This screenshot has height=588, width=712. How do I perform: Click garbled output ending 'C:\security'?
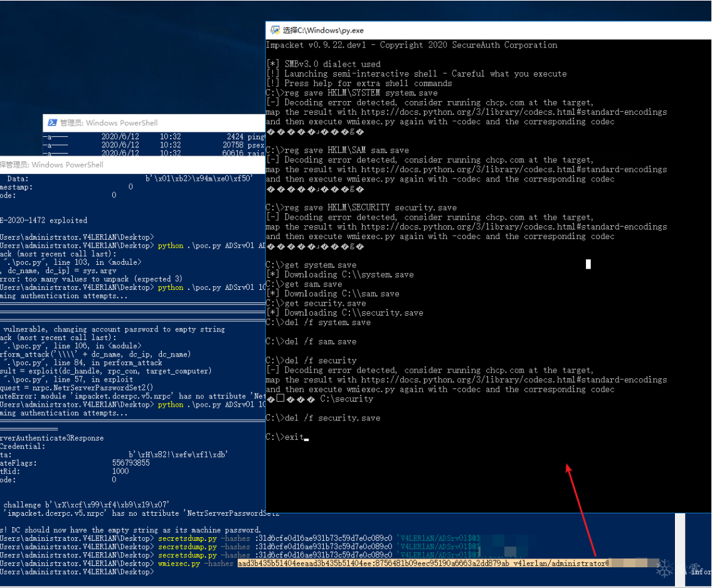click(320, 398)
